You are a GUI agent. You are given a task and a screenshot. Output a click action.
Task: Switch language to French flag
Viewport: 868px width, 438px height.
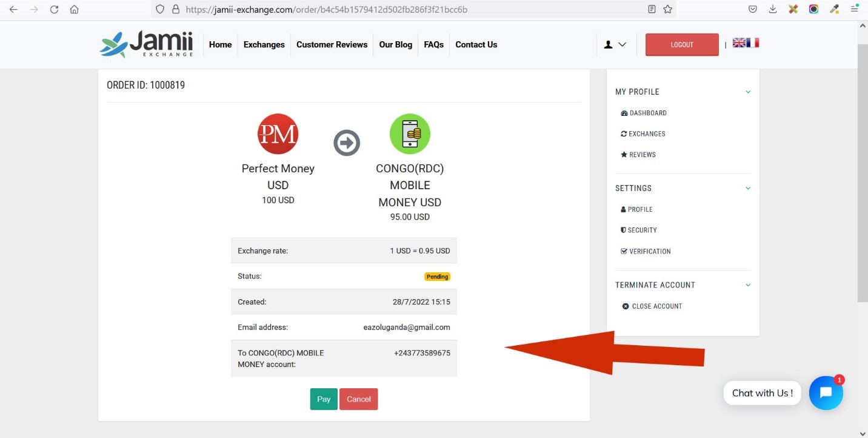(x=753, y=42)
